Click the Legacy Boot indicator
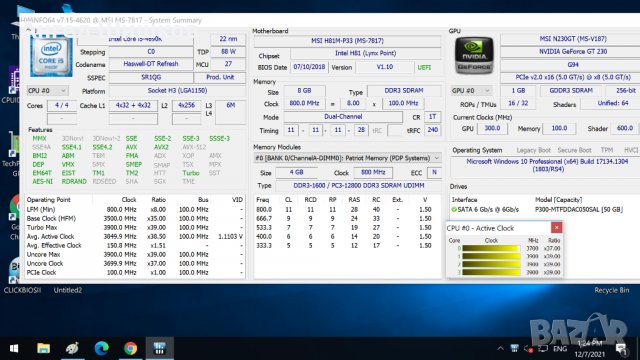This screenshot has height=360, width=640. [x=533, y=150]
